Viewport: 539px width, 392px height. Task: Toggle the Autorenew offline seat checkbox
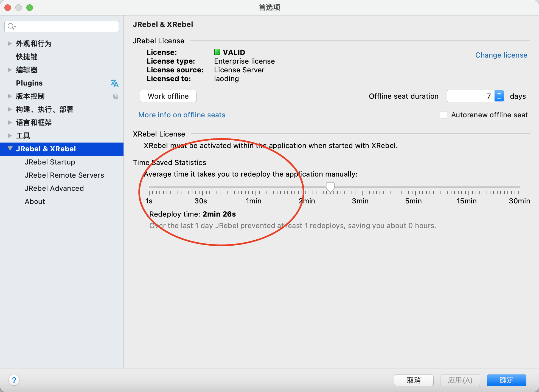click(444, 115)
